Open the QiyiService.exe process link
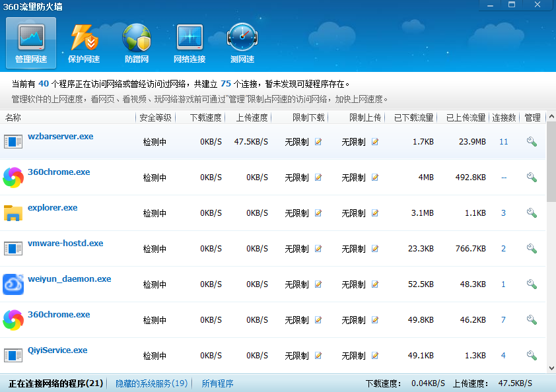Viewport: 556px width, 392px height. 57,350
